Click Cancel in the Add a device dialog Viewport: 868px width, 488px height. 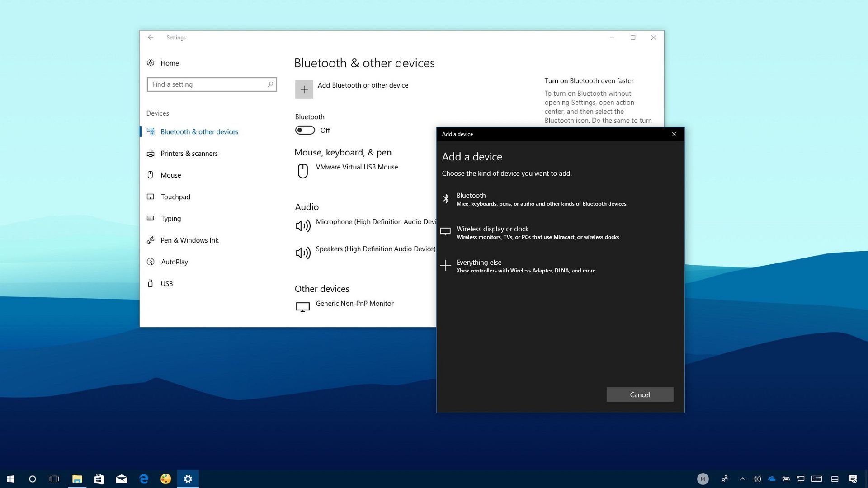tap(639, 394)
